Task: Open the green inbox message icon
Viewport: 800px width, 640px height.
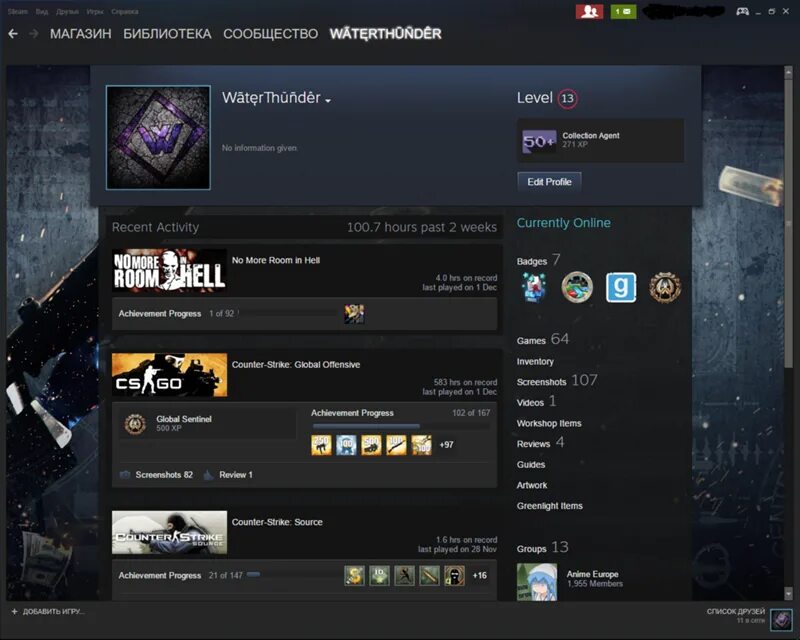Action: coord(623,11)
